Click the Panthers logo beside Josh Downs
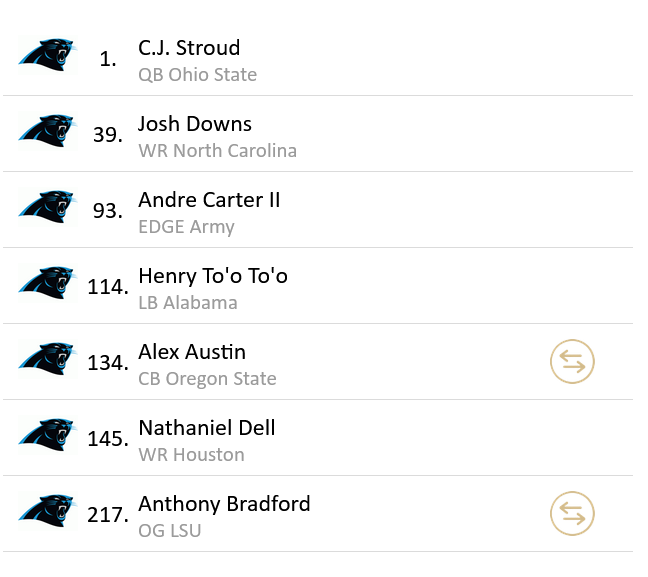648x577 pixels. [47, 130]
